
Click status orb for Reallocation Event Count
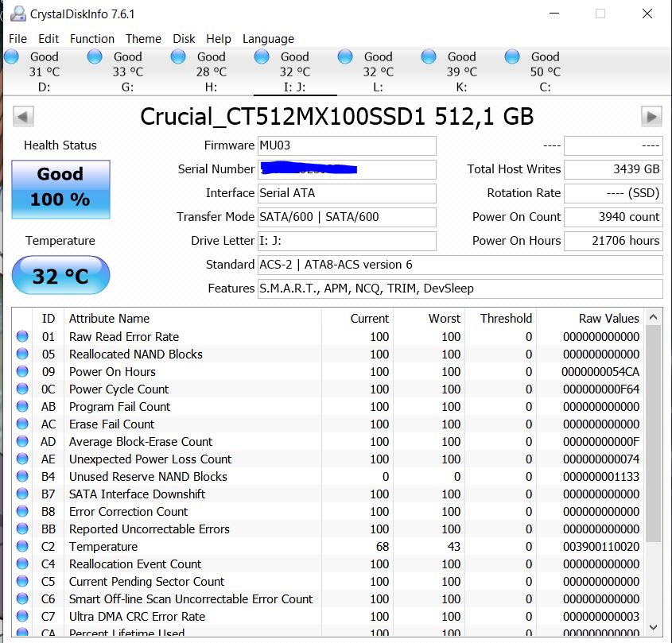(x=22, y=564)
